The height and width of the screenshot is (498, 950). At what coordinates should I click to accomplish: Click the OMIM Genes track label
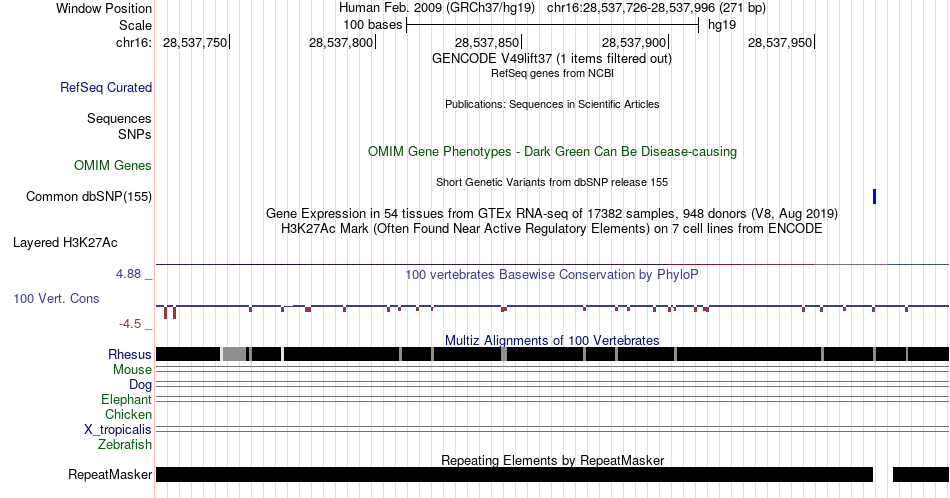click(x=113, y=165)
